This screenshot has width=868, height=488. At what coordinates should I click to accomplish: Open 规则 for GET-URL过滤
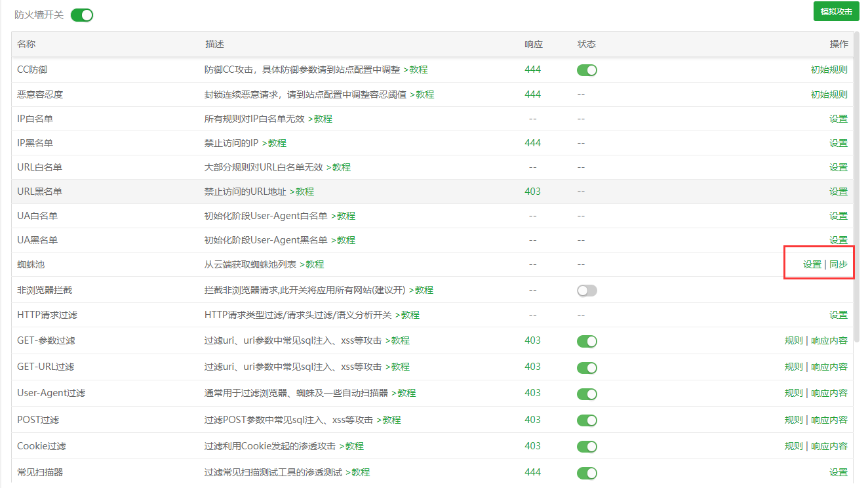793,367
